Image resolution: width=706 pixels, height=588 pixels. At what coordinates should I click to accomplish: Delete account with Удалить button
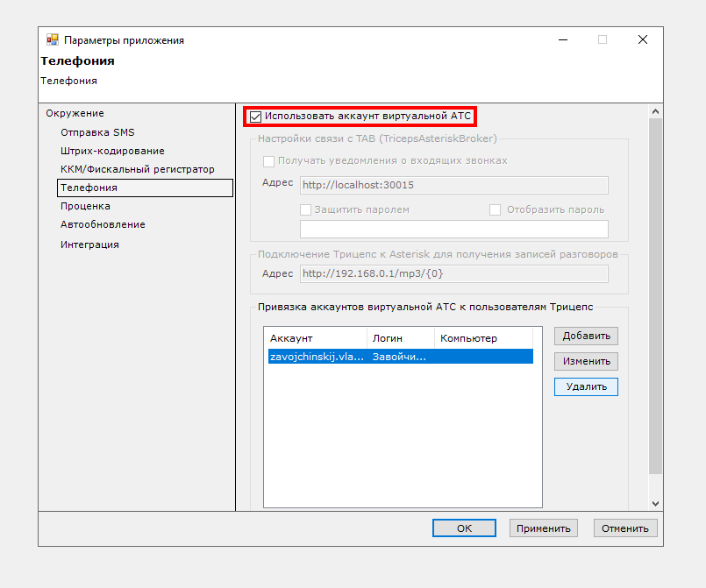pos(586,386)
